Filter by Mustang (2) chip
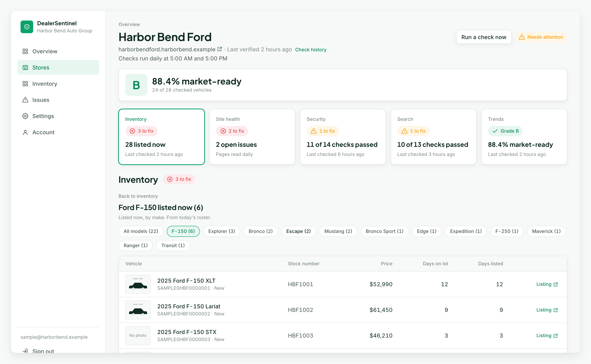The width and height of the screenshot is (591, 364). [x=338, y=231]
